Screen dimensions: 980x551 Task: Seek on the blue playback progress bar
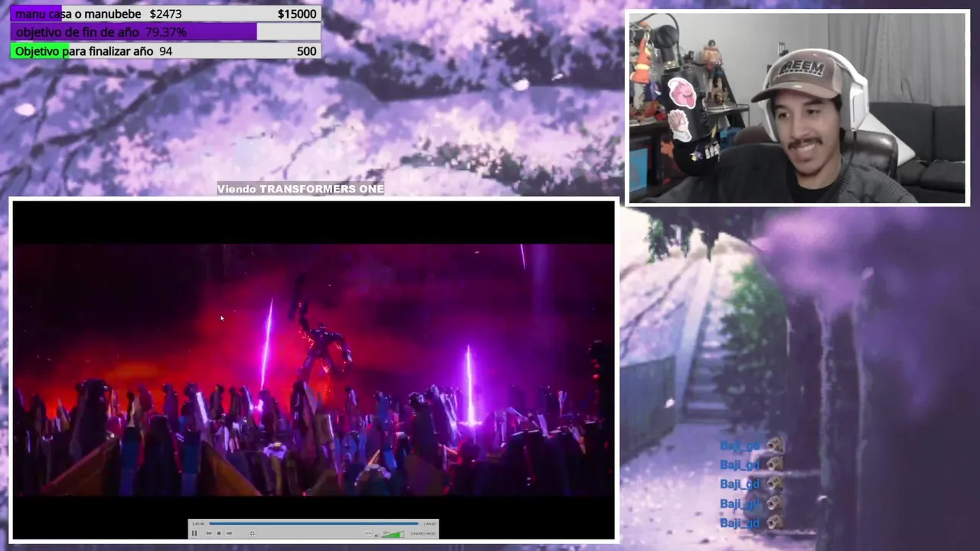(x=315, y=523)
